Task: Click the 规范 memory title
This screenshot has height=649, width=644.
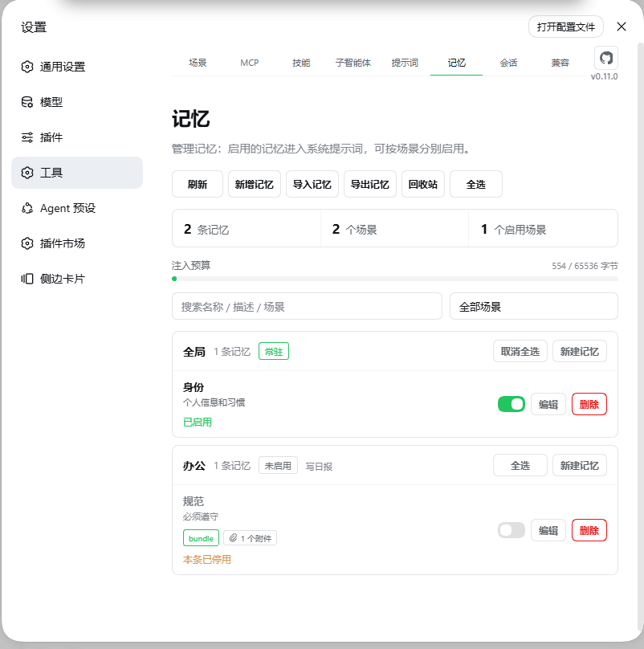Action: point(194,502)
